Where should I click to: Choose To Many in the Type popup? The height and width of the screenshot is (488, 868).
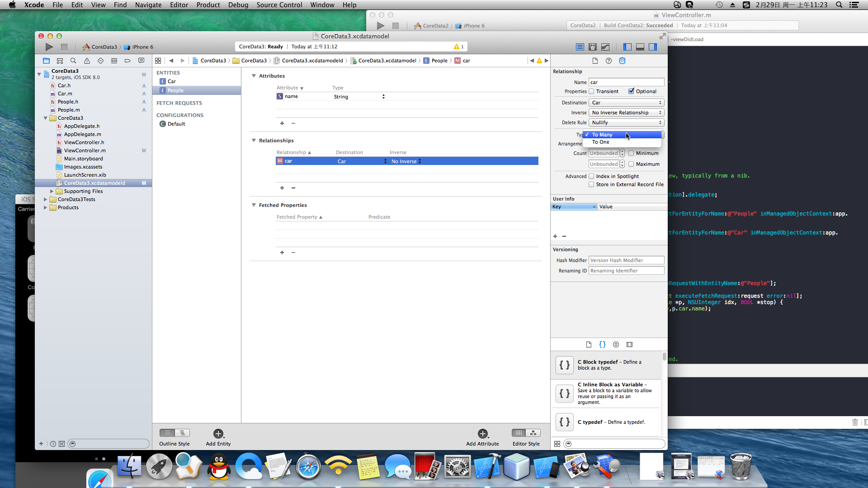tap(622, 135)
